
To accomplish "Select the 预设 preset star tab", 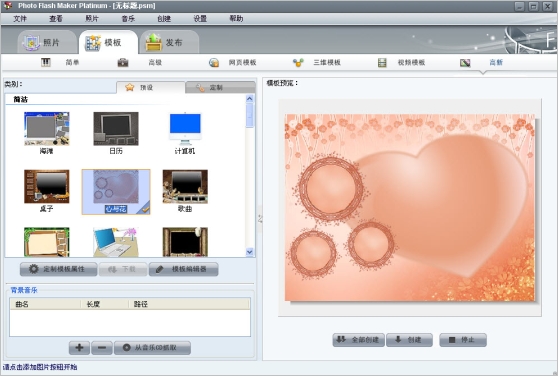I will click(151, 87).
